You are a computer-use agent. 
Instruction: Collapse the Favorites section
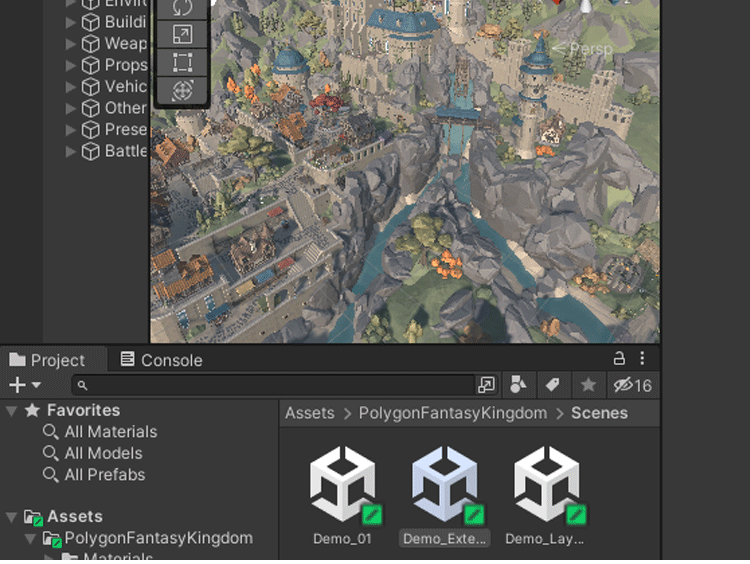[12, 410]
